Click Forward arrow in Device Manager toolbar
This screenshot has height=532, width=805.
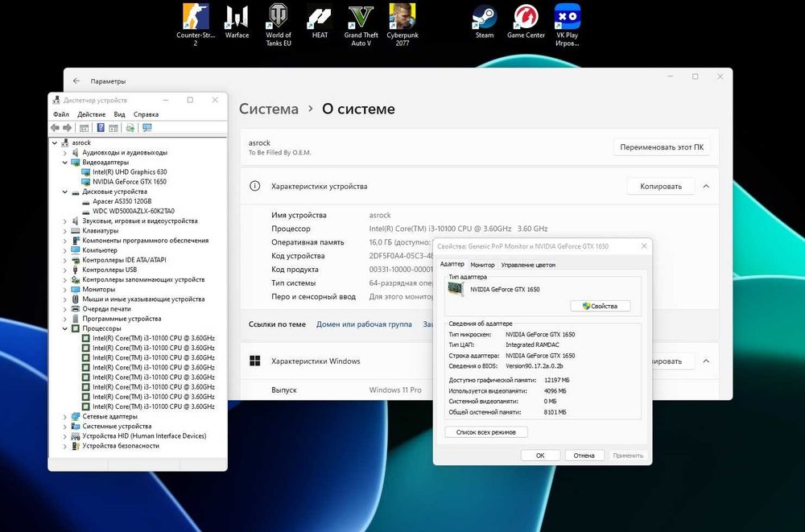point(68,128)
